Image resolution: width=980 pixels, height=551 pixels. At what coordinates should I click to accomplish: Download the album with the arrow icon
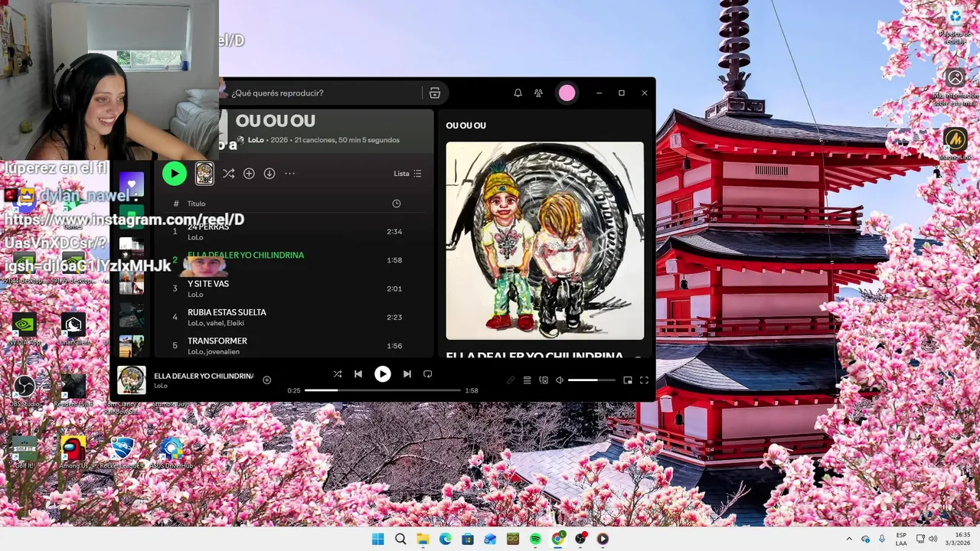coord(269,174)
